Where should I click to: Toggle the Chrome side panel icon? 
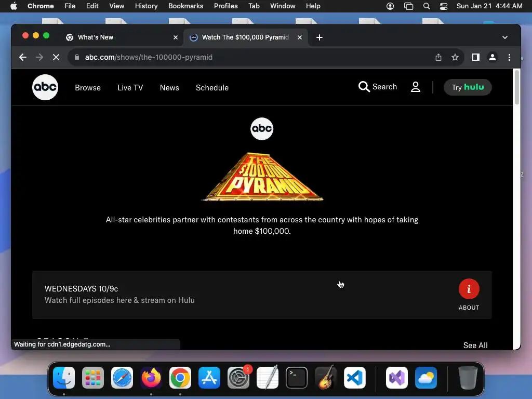coord(476,57)
